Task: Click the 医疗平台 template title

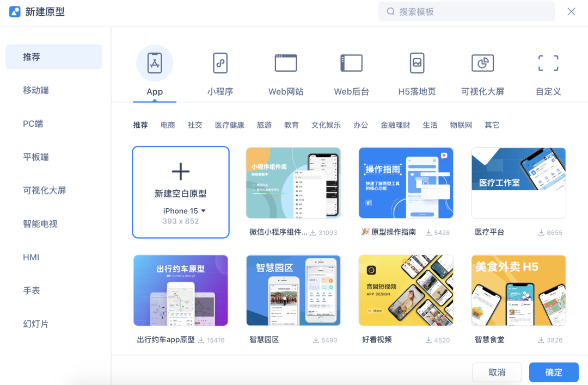Action: pyautogui.click(x=489, y=232)
